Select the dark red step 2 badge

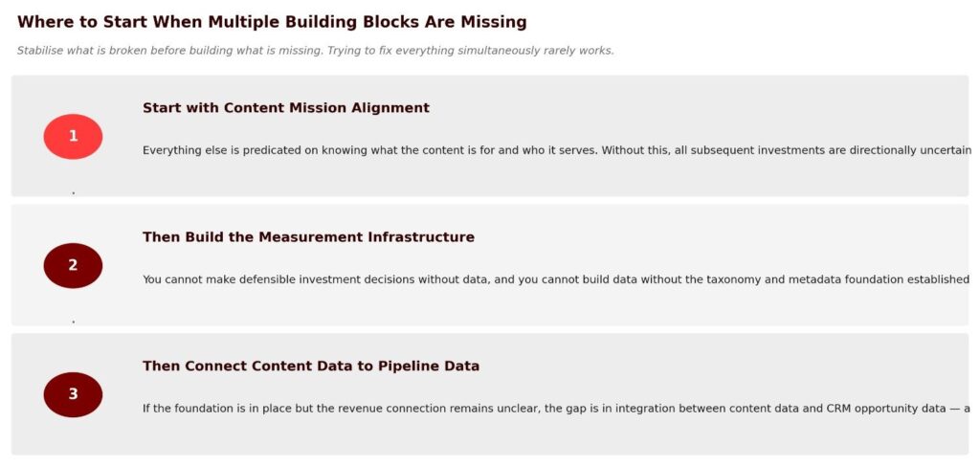coord(73,265)
